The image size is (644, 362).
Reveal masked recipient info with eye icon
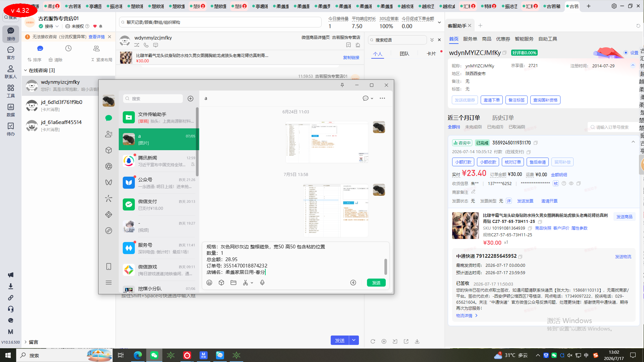pyautogui.click(x=571, y=183)
